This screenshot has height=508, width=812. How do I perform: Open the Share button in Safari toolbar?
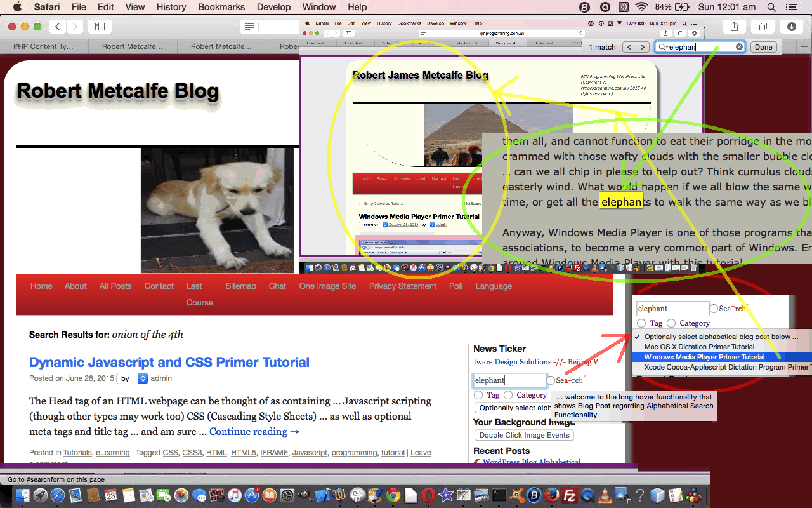click(734, 27)
